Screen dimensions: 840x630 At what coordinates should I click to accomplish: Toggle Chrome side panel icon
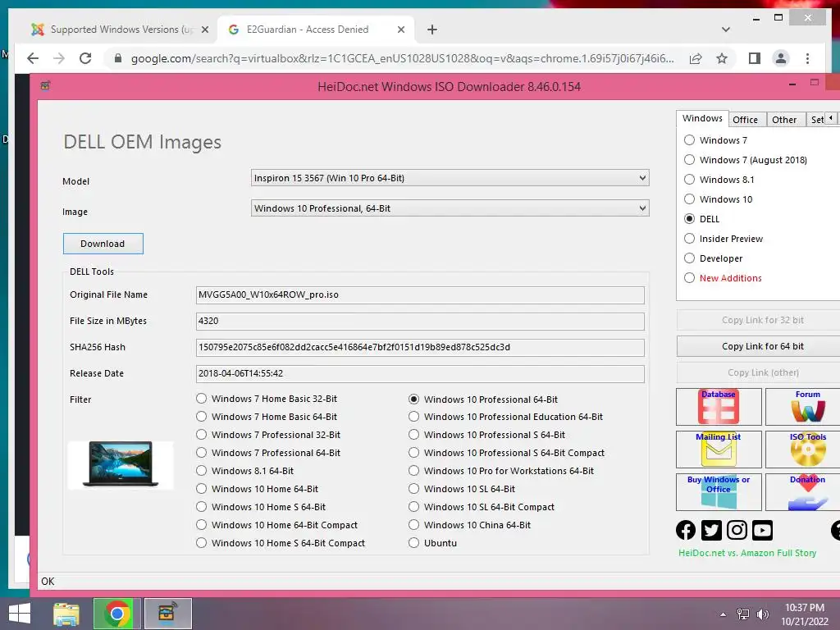[x=755, y=58]
